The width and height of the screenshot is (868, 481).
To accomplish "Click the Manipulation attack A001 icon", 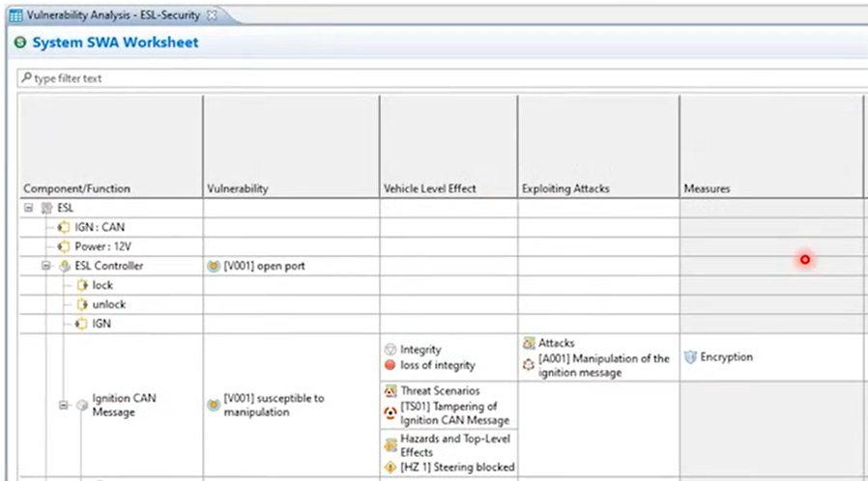I will [x=529, y=365].
